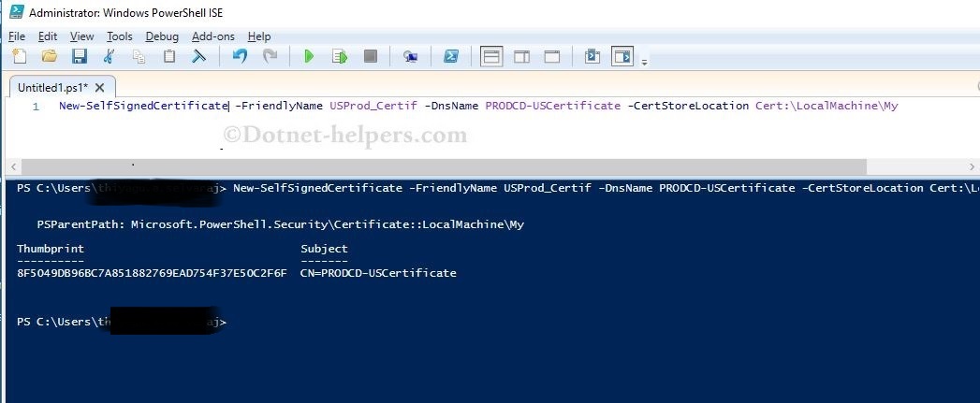Click the PSParentPath line in console output

pyautogui.click(x=280, y=224)
